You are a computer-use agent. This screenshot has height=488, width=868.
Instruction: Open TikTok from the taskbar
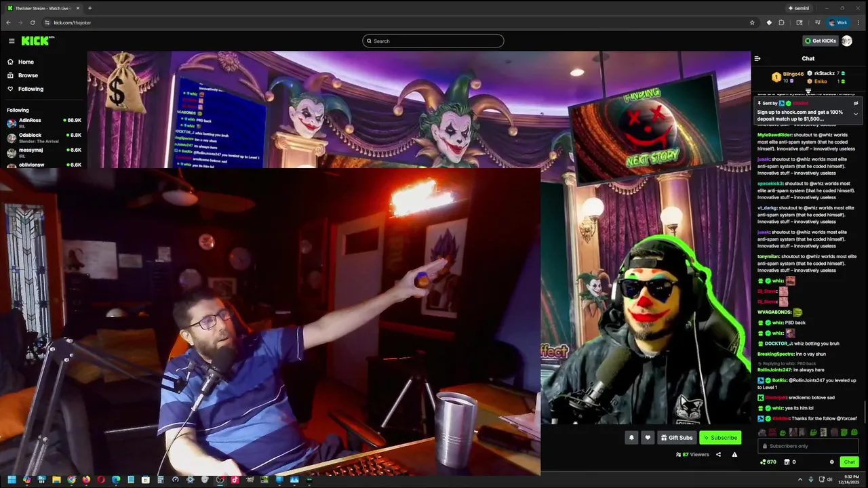(x=235, y=480)
